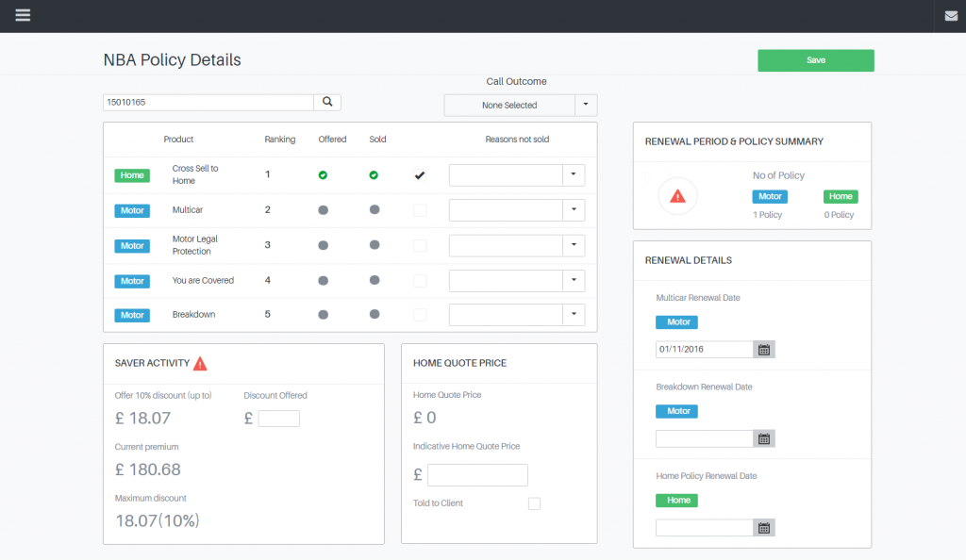
Task: Click the Motor tag in policy summary
Action: [770, 197]
